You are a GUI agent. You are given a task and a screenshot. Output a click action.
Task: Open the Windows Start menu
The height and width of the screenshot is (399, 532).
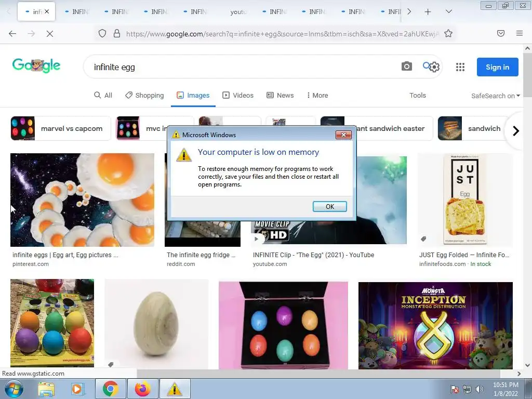point(14,389)
